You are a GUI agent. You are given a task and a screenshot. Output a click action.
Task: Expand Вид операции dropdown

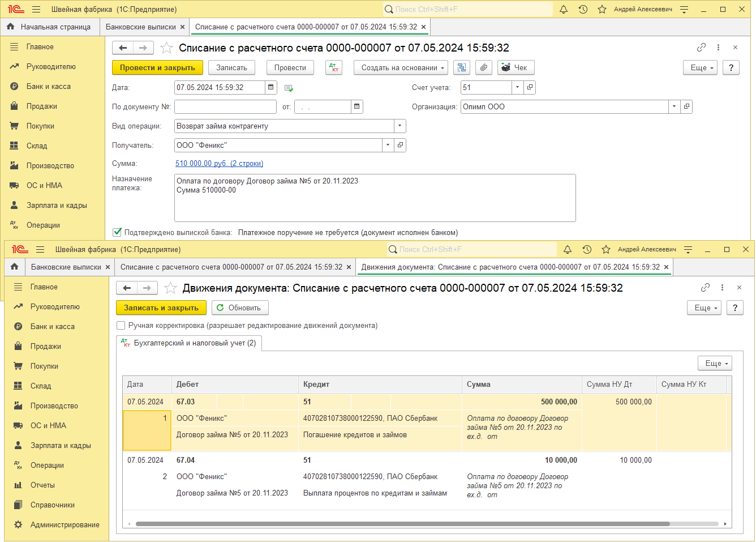tap(400, 126)
